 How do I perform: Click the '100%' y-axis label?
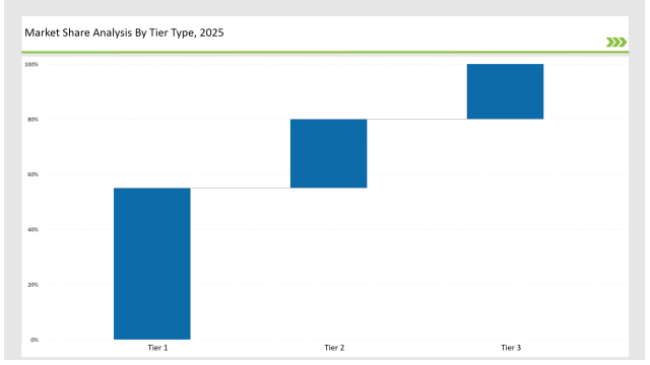32,64
